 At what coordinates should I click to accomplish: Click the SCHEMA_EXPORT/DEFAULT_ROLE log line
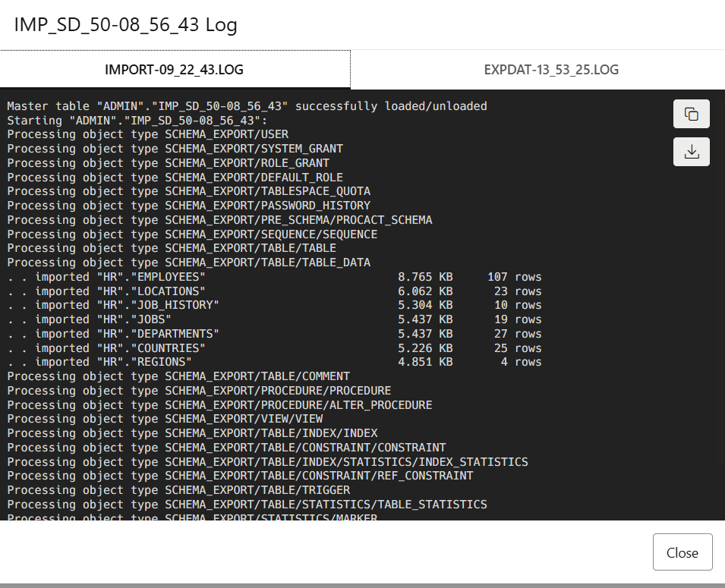tap(175, 178)
